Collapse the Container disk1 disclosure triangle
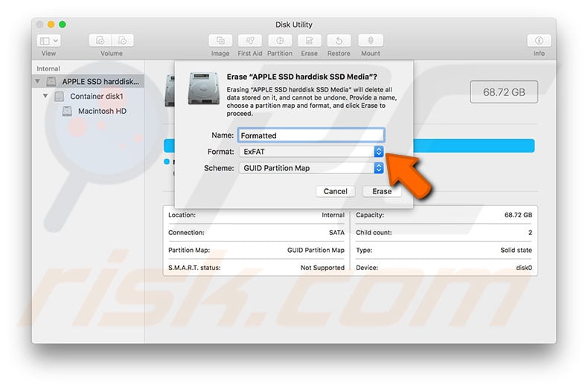Image resolution: width=588 pixels, height=389 pixels. [x=46, y=97]
